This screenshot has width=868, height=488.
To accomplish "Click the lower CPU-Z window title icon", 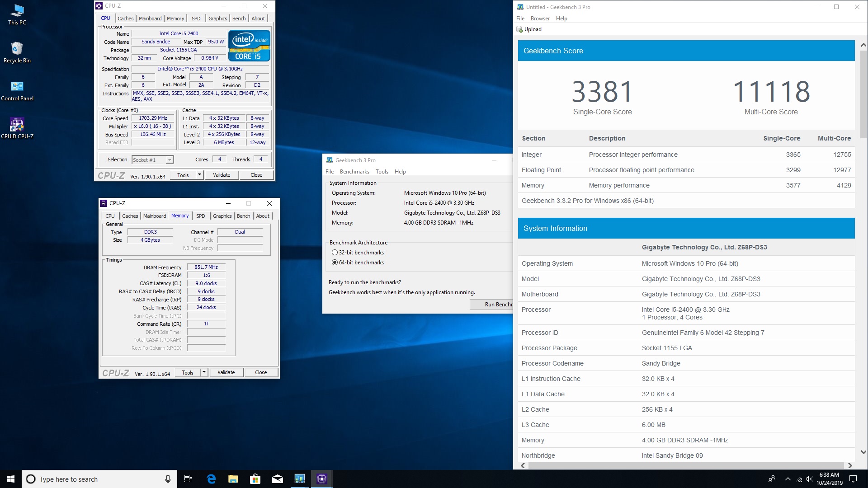I will 104,203.
